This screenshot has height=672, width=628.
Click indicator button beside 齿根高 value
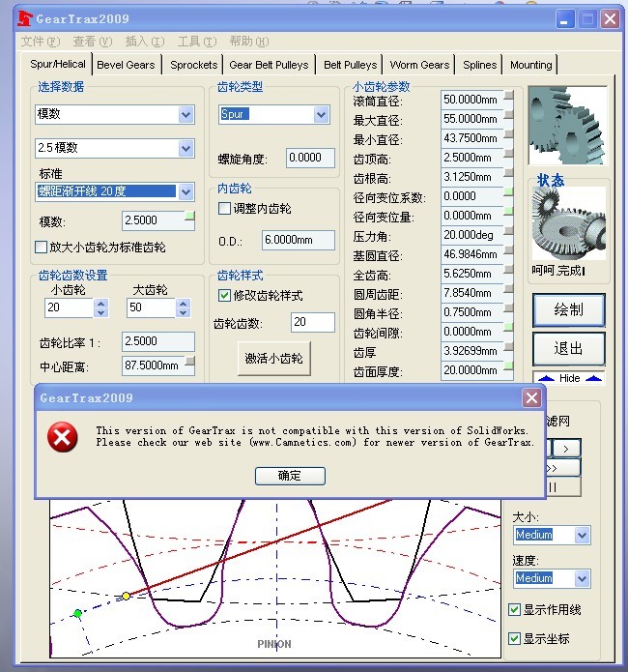[x=508, y=172]
